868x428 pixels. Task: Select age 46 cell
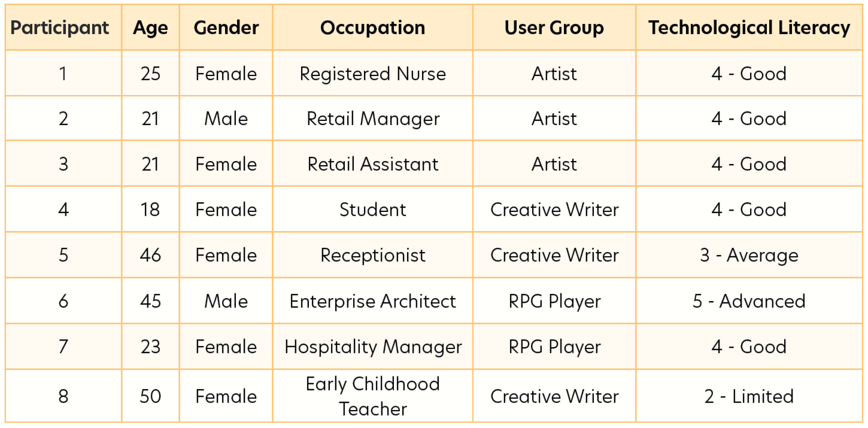click(150, 255)
